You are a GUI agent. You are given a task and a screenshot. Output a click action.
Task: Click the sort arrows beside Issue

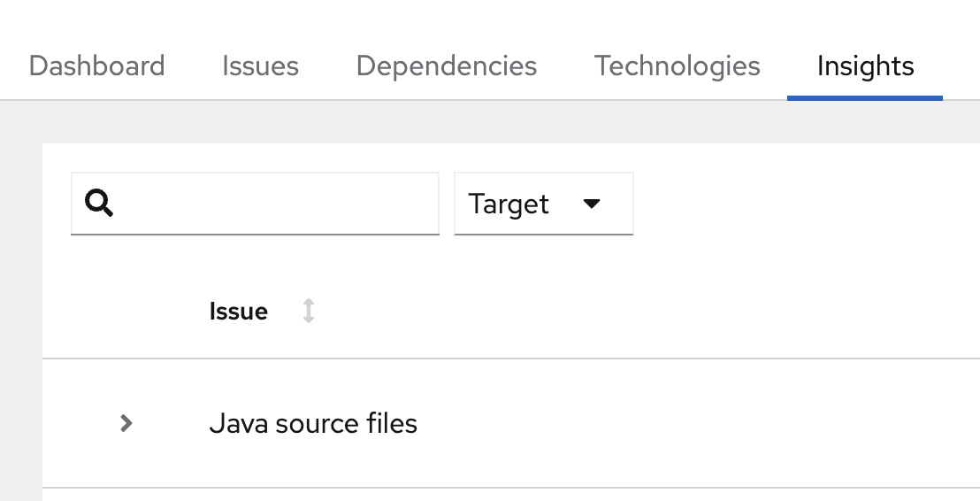(x=309, y=312)
